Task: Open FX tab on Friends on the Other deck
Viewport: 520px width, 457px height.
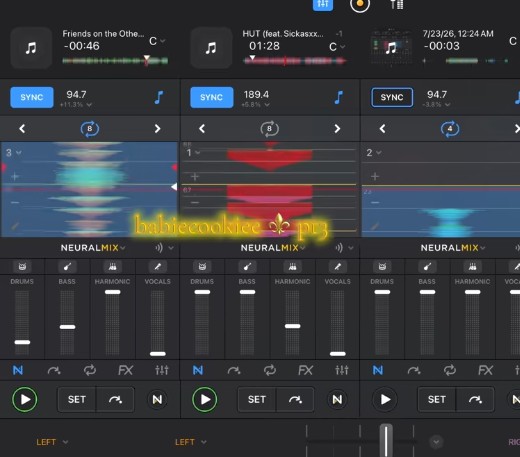Action: tap(126, 370)
